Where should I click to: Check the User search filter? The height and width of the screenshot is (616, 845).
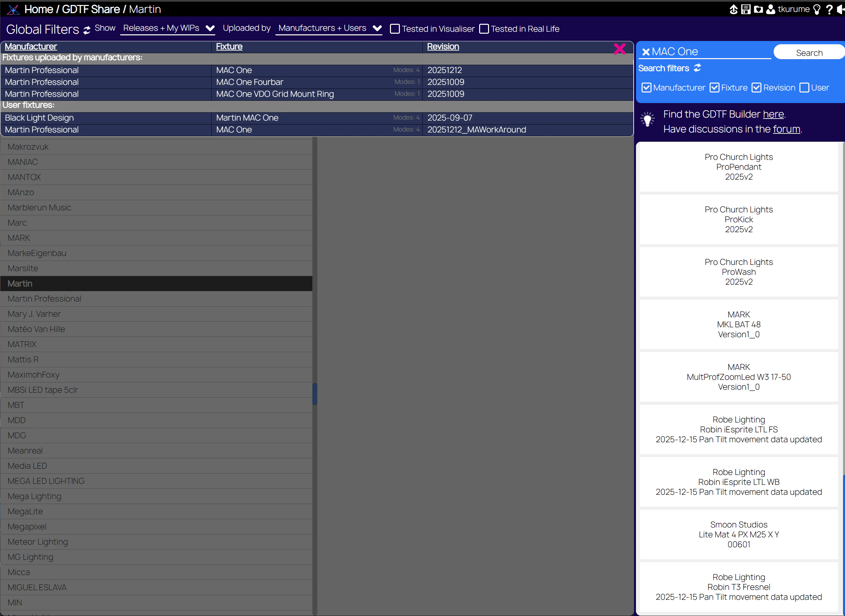[x=804, y=88]
